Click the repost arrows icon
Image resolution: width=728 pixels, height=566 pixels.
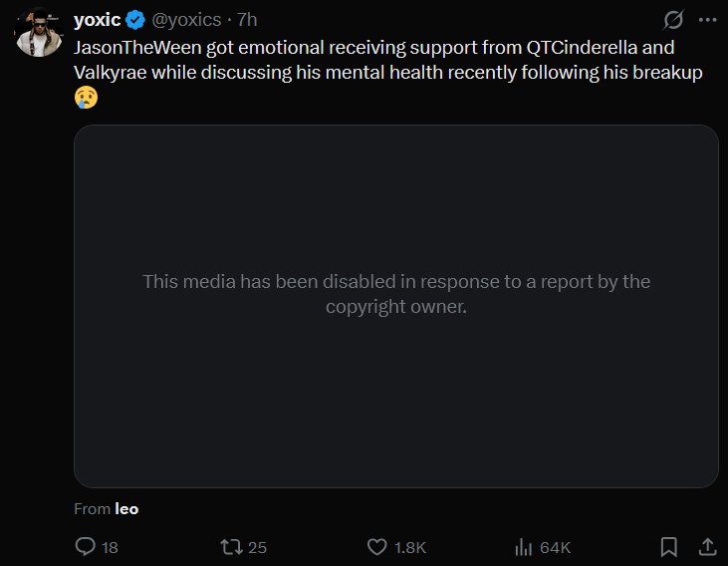coord(231,547)
